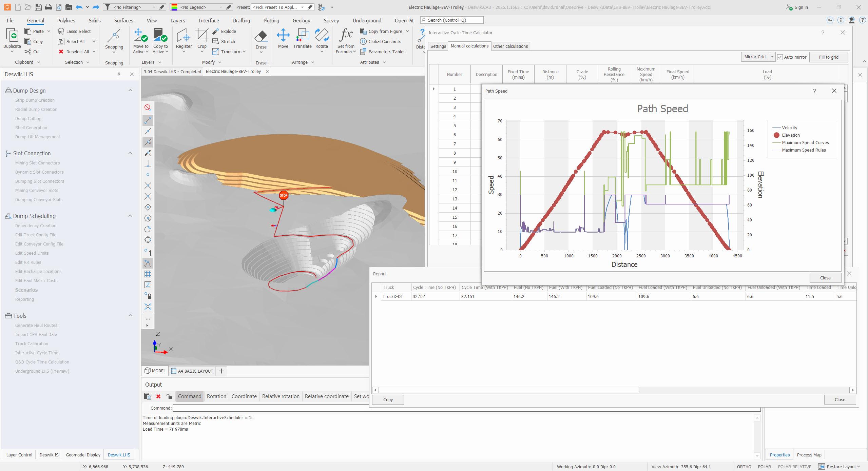This screenshot has height=471, width=868.
Task: Click the Snapping tool icon in ribbon
Action: point(114,36)
